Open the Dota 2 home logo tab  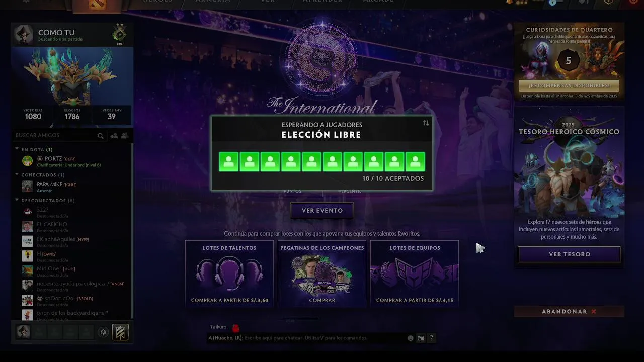coord(97,5)
